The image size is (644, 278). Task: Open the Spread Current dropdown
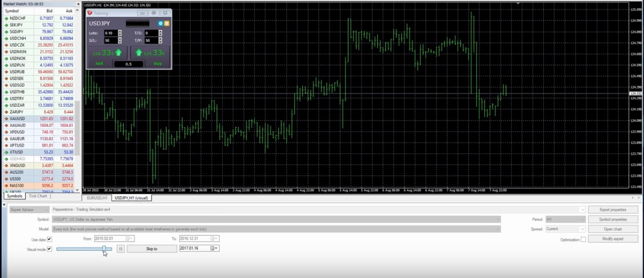[x=566, y=229]
